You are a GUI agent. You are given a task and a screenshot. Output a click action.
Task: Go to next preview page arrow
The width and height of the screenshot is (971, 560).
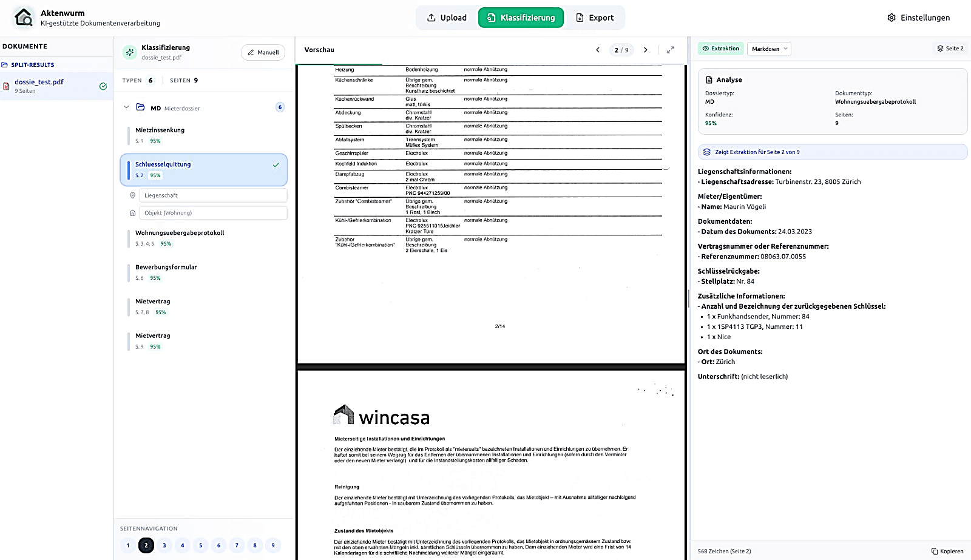pos(646,50)
